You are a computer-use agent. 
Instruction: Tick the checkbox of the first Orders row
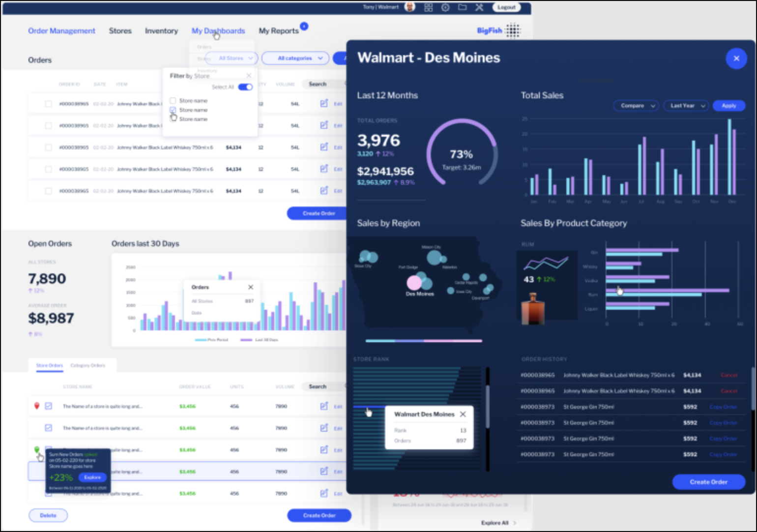pos(48,104)
